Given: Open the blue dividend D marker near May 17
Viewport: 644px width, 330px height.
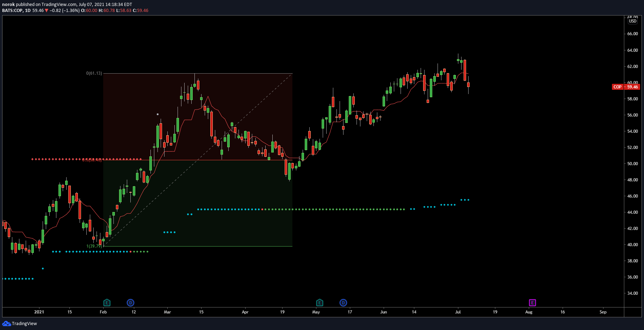Looking at the screenshot, I should click(x=343, y=303).
